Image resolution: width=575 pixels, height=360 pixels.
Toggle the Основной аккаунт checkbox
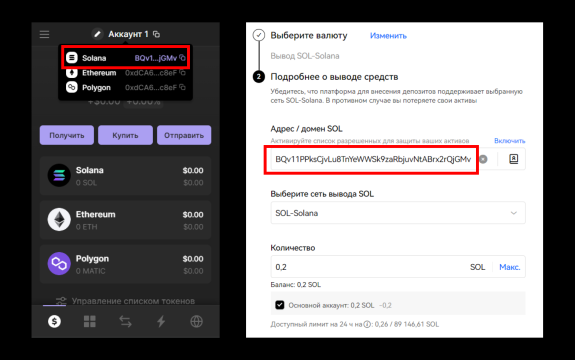click(279, 305)
